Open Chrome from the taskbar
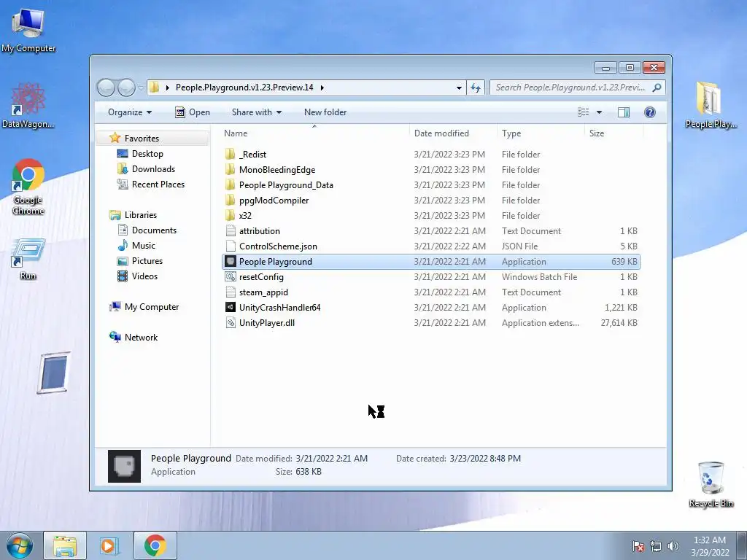Image resolution: width=747 pixels, height=560 pixels. 155,545
